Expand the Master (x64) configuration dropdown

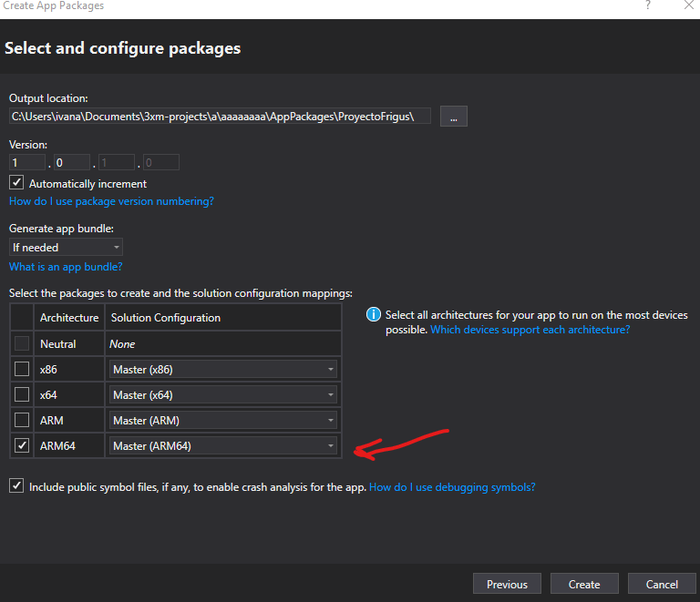[x=223, y=394]
